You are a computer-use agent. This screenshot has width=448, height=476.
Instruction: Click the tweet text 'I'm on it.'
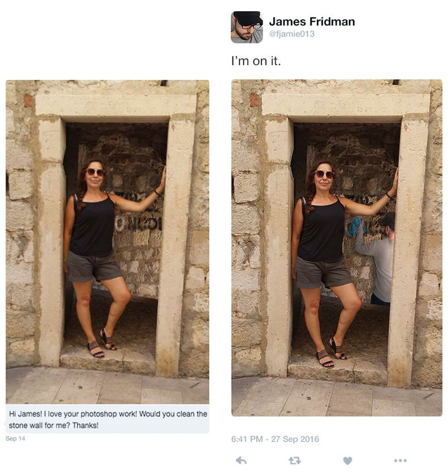(x=256, y=61)
